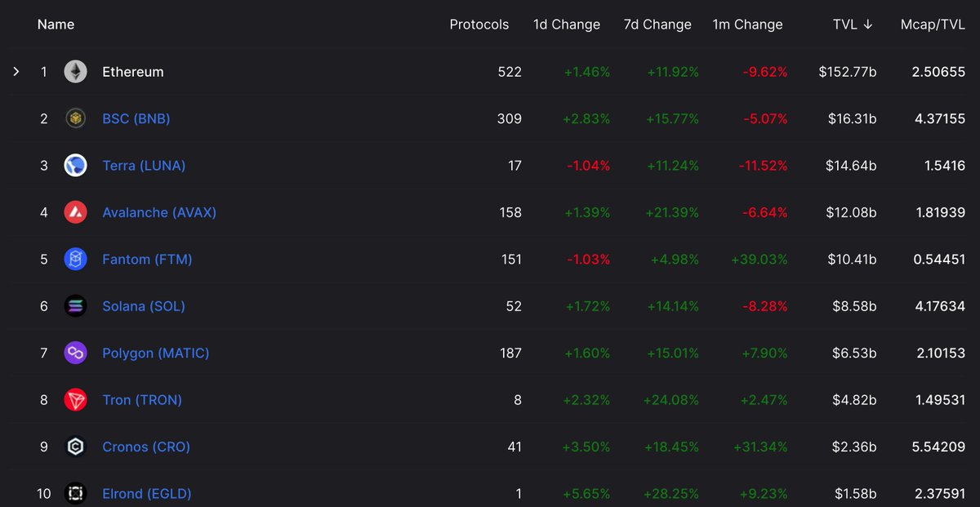Open the Avalanche (AVAX) chain link
Viewport: 980px width, 507px height.
pyautogui.click(x=159, y=212)
